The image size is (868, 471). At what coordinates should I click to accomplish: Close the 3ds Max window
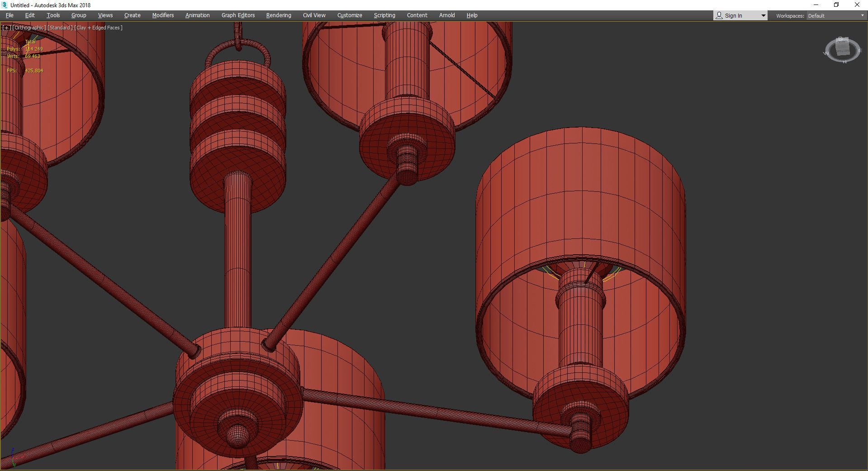pos(857,5)
